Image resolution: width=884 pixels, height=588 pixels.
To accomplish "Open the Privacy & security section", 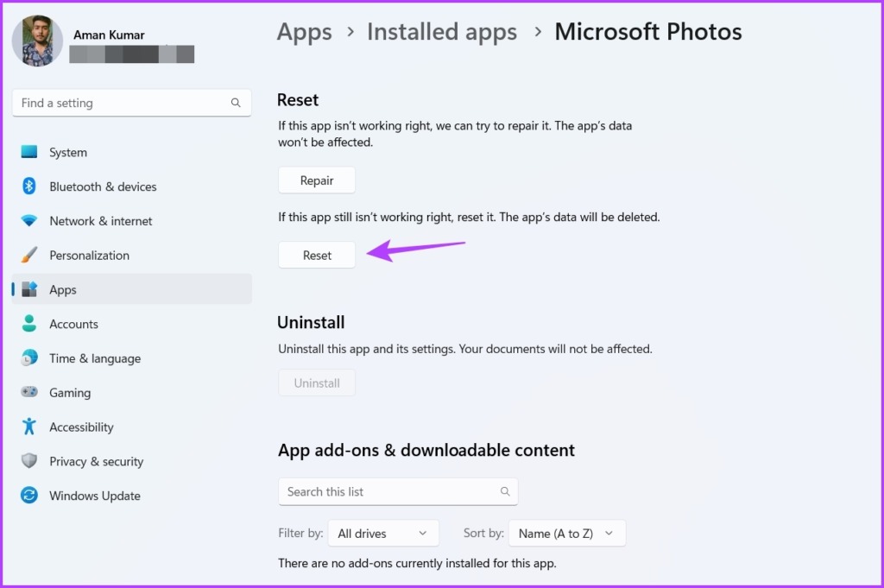I will pos(29,461).
